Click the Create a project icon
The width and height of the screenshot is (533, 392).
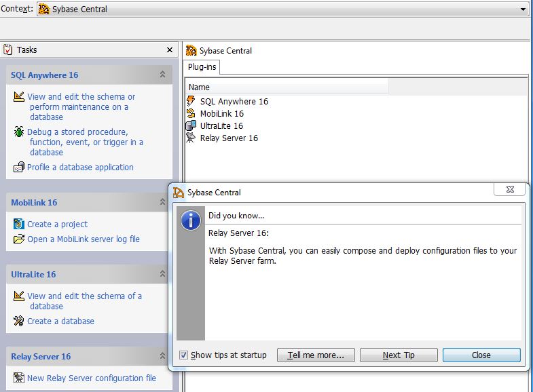[x=19, y=224]
